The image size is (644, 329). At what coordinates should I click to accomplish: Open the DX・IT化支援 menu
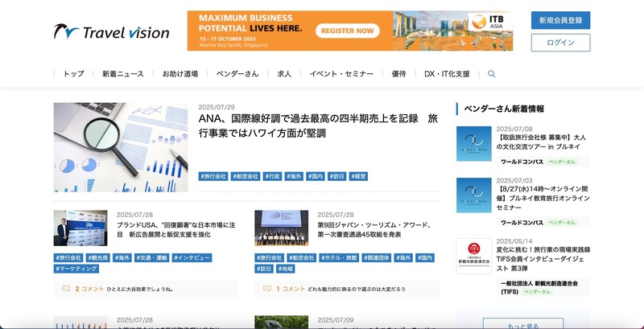coord(447,74)
